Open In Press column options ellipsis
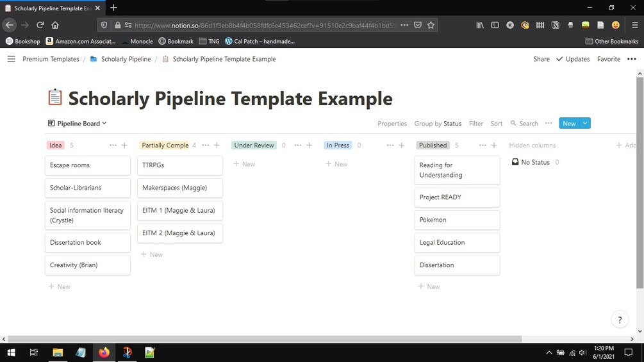The image size is (644, 362). coord(390,145)
